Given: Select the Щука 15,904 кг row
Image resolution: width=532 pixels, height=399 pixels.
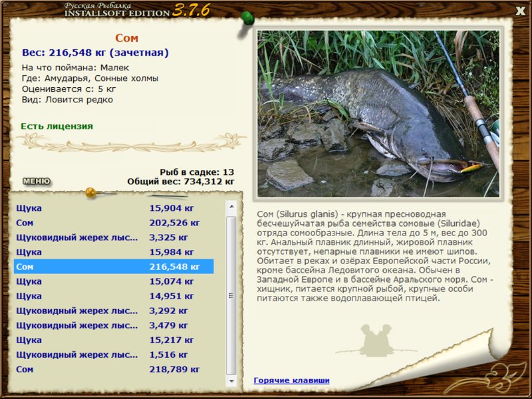Looking at the screenshot, I should pyautogui.click(x=114, y=208).
